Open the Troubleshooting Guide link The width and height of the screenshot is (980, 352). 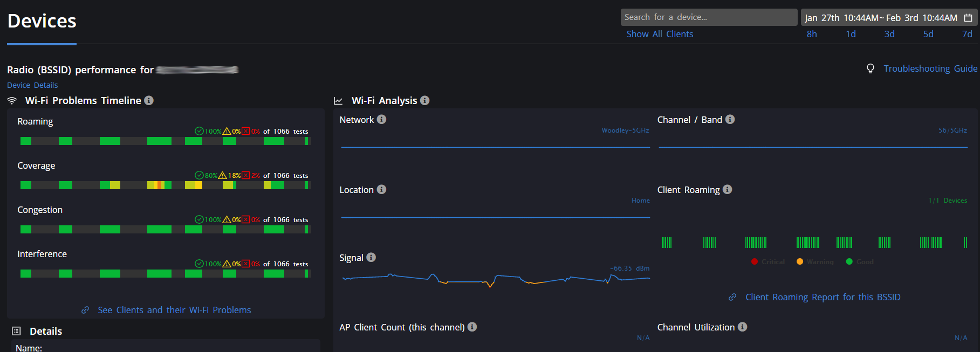point(930,68)
